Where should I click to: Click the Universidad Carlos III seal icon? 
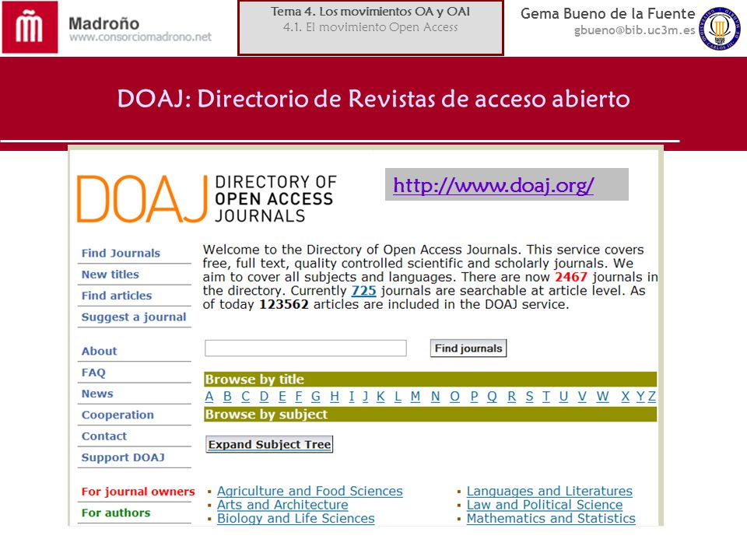[x=720, y=29]
